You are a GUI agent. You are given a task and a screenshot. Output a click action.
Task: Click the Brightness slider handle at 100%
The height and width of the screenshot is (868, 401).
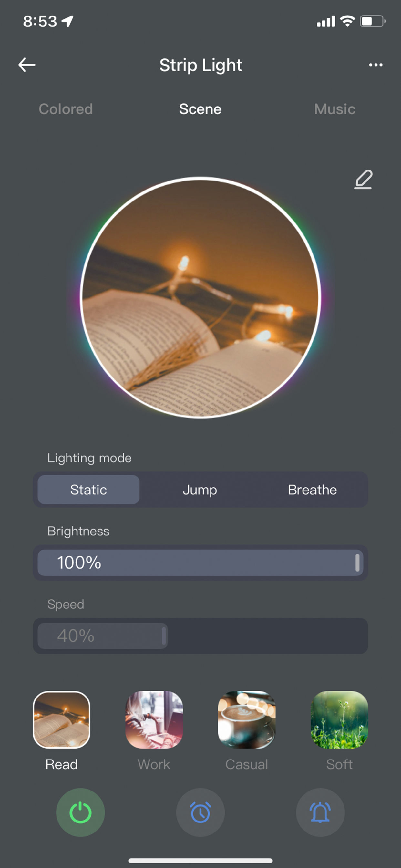(357, 563)
